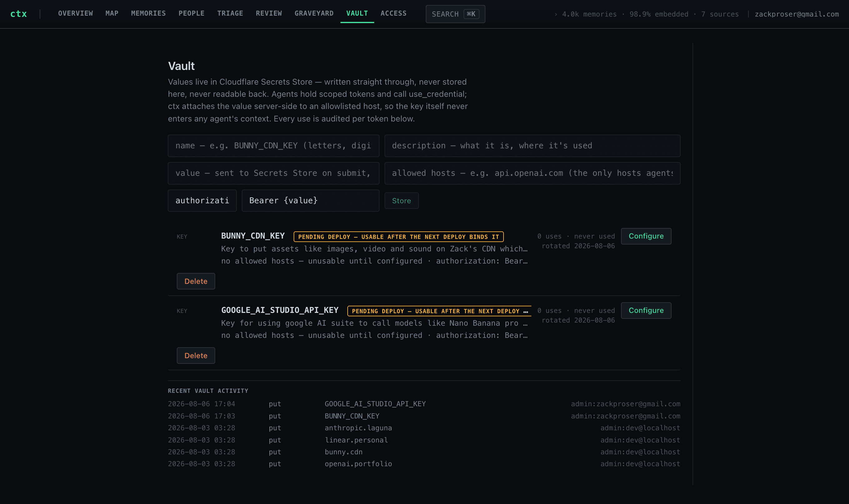Click the ctx logo

(18, 14)
